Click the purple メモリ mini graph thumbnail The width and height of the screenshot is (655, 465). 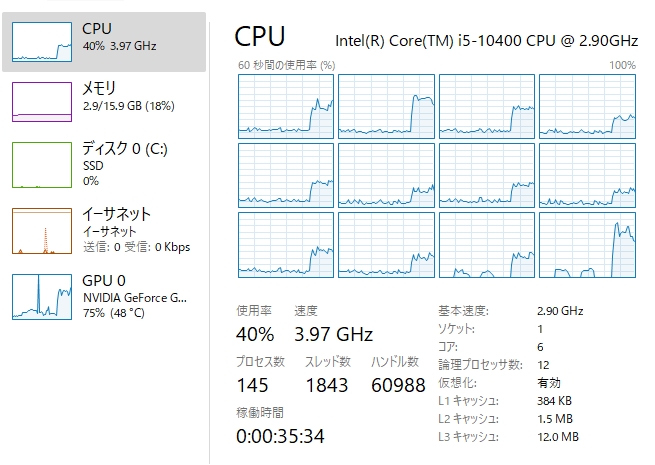point(42,102)
